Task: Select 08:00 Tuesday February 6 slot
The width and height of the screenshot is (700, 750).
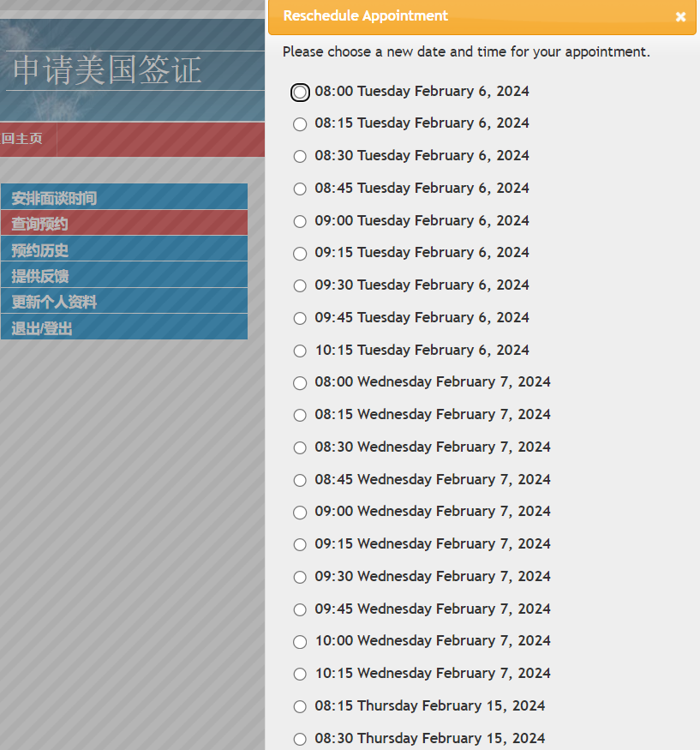Action: click(x=300, y=92)
